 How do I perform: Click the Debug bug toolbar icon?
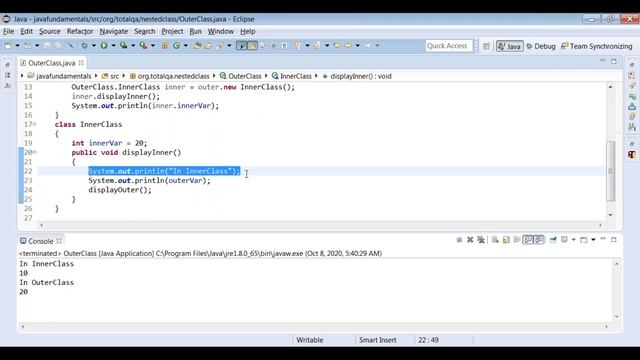tap(84, 46)
